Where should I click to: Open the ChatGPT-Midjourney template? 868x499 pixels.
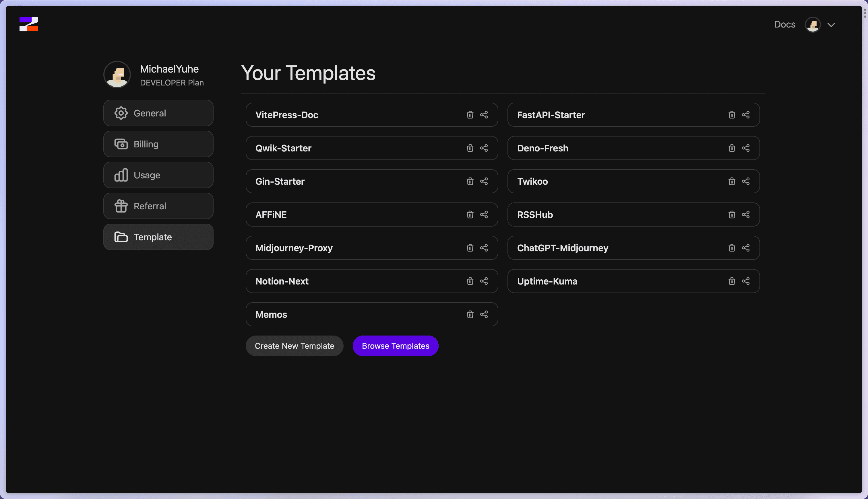[633, 248]
